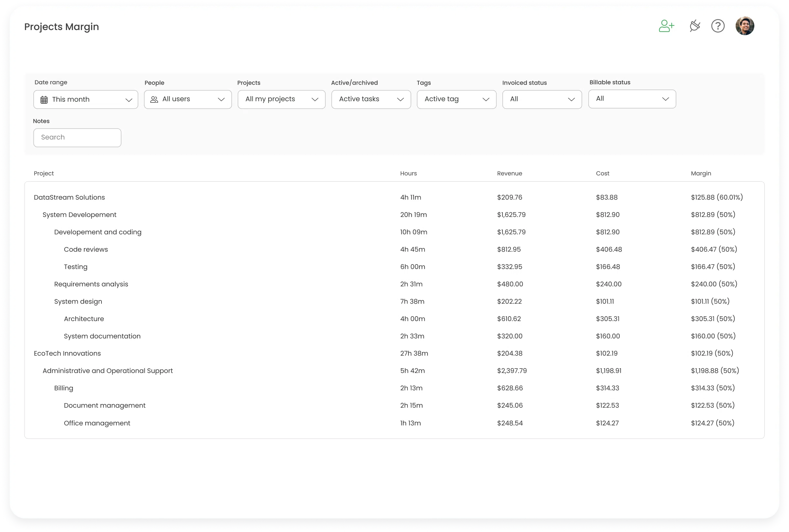Click the $101.11 (50%) margin value
The height and width of the screenshot is (532, 789).
point(710,301)
